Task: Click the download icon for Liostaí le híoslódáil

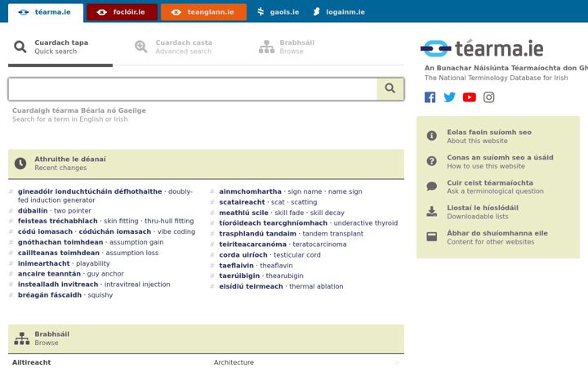Action: coord(432,212)
